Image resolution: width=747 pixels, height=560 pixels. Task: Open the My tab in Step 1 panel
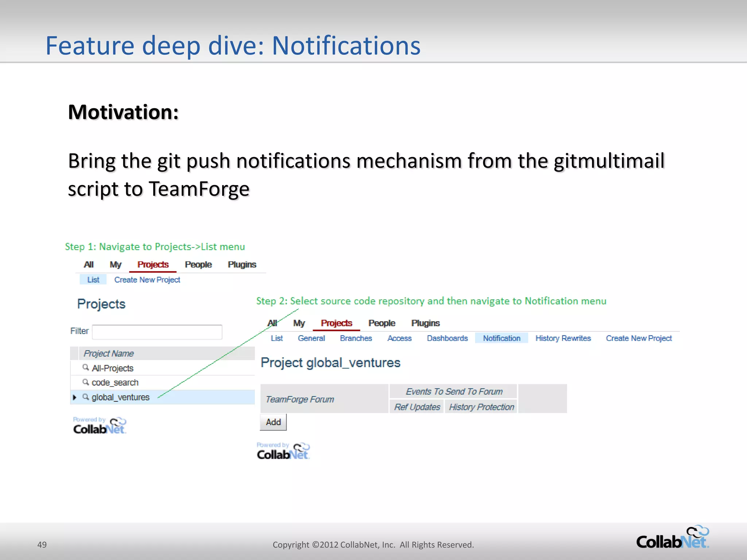point(115,265)
